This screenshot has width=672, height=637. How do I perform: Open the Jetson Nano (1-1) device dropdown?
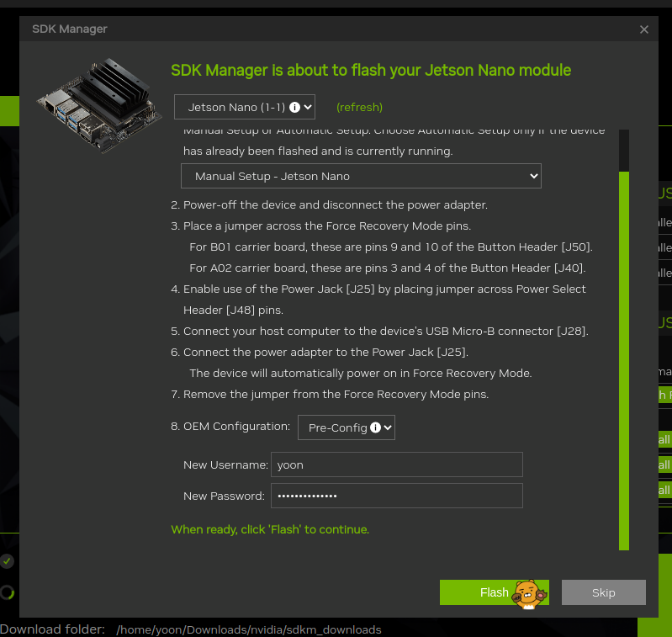click(x=245, y=107)
